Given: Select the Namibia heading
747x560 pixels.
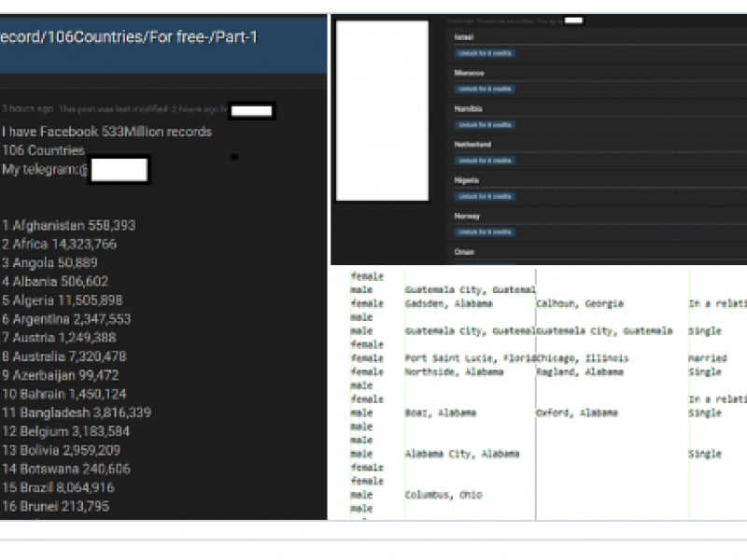Looking at the screenshot, I should 469,108.
